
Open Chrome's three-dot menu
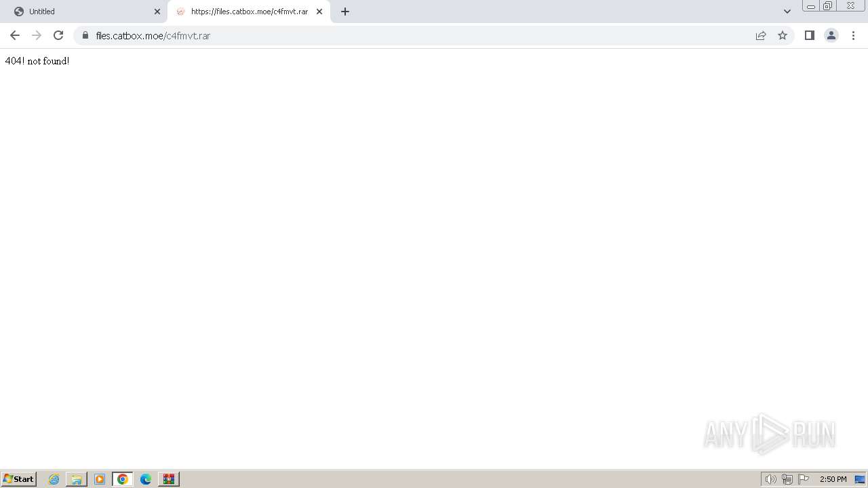(x=853, y=35)
